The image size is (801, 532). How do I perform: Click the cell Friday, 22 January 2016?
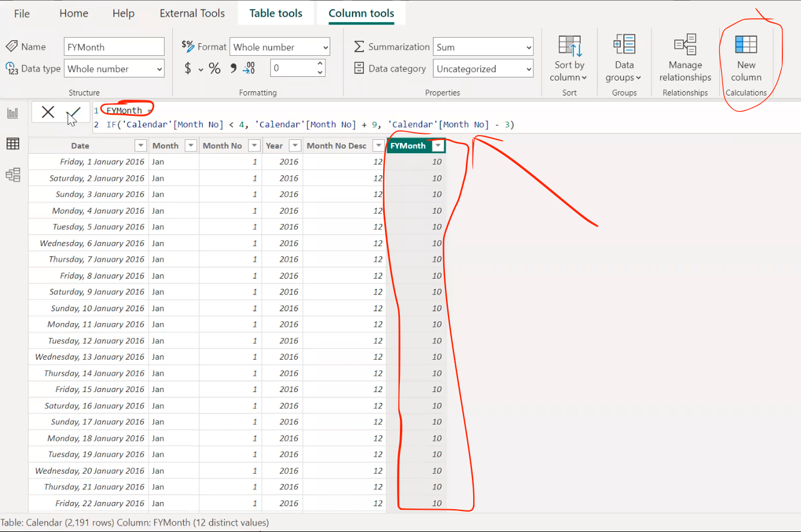(88, 503)
